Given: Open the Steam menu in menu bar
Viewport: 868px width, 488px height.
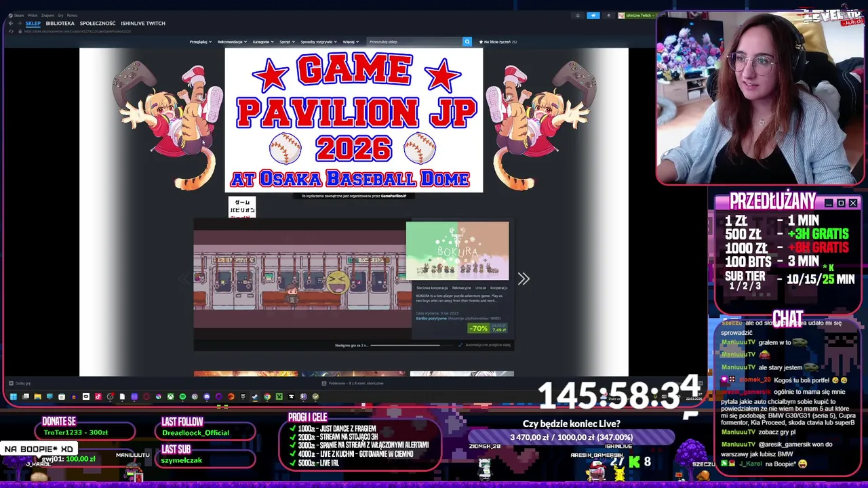Looking at the screenshot, I should [x=16, y=15].
